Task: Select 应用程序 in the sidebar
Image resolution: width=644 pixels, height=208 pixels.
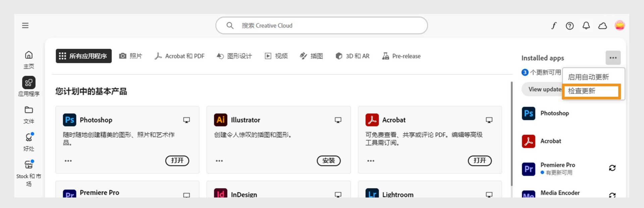Action: (x=29, y=86)
